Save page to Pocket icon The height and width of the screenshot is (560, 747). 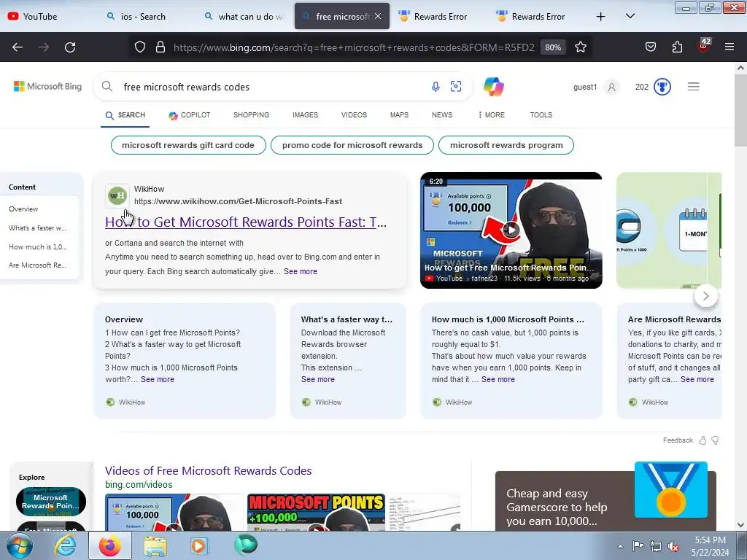pos(650,47)
